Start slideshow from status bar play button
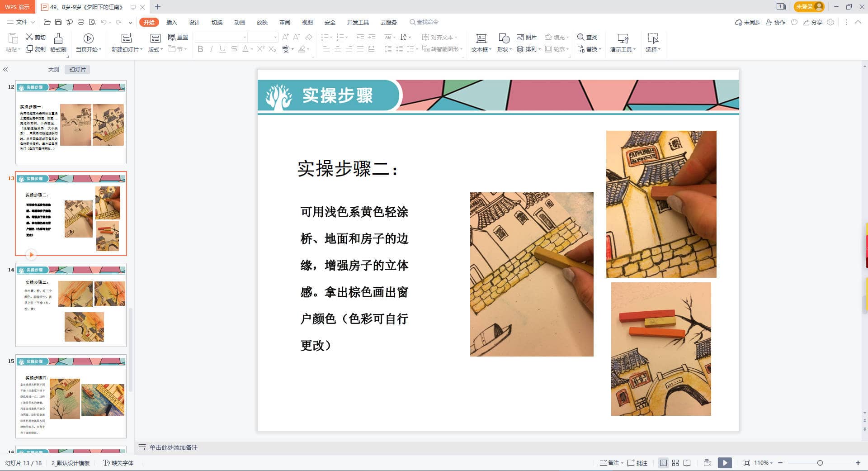 coord(725,463)
